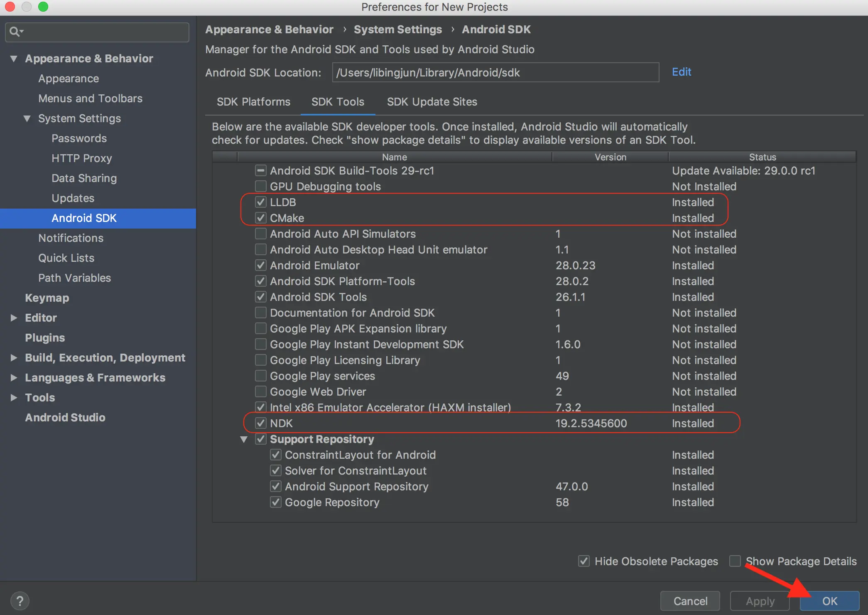Uncheck the Support Repository checkbox

260,439
